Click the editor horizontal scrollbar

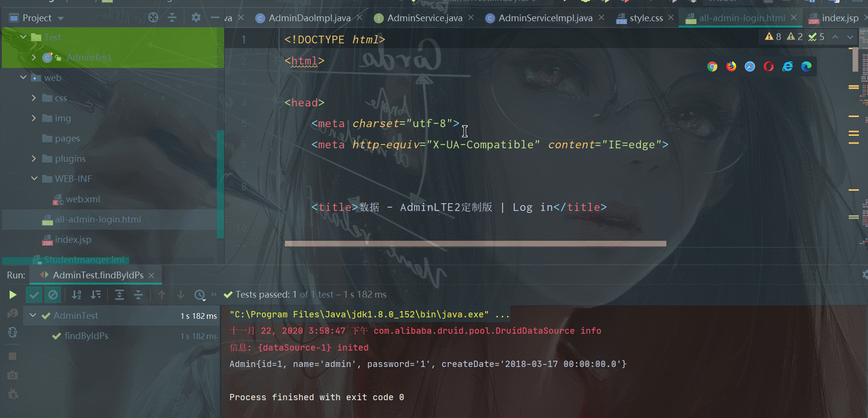tap(476, 244)
